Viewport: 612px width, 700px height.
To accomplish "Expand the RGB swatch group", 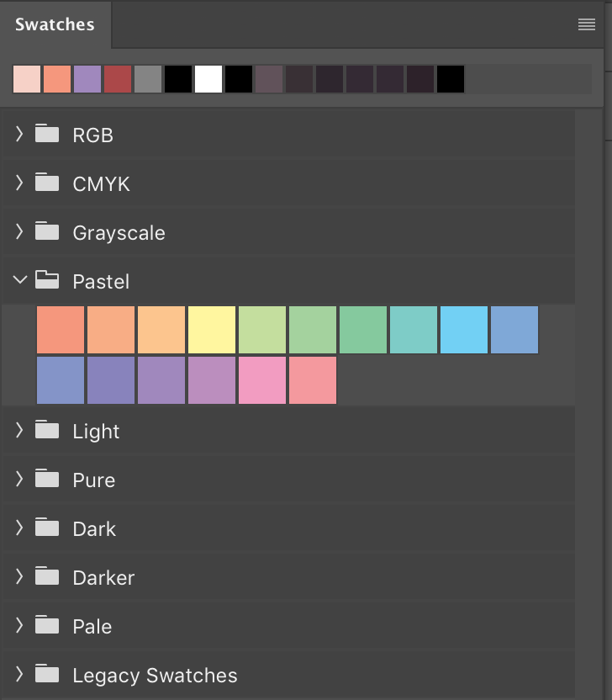I will click(18, 134).
